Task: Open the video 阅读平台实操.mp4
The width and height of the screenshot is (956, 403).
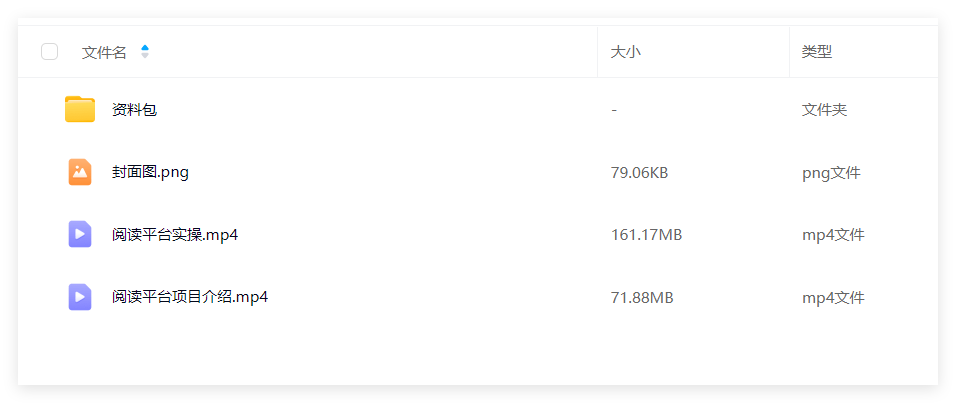Action: [174, 235]
